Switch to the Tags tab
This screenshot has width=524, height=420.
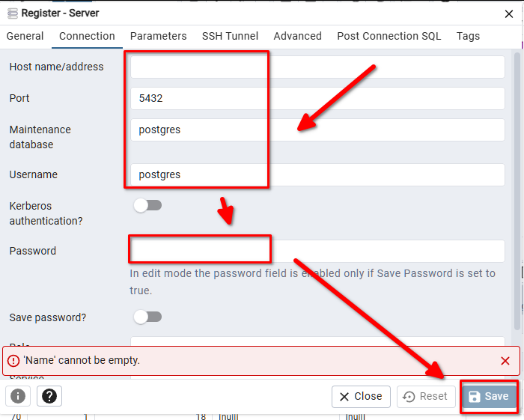click(468, 36)
